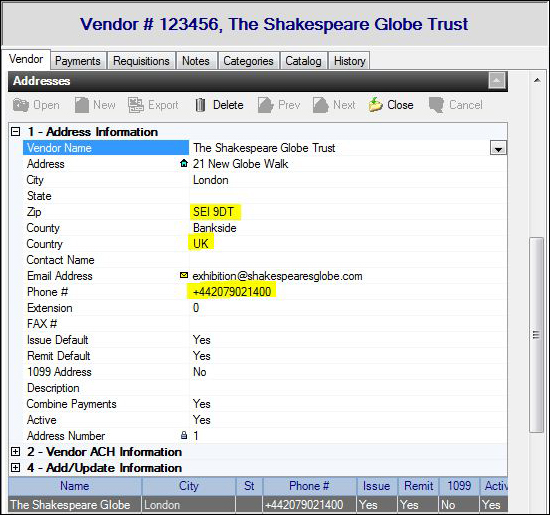The width and height of the screenshot is (550, 515).
Task: Select the Catalog tab
Action: tap(303, 61)
